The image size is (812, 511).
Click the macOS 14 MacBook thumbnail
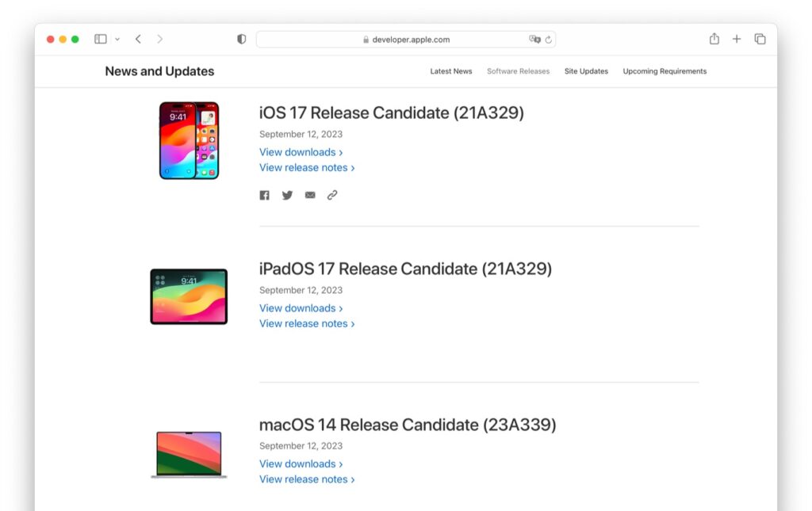point(189,455)
